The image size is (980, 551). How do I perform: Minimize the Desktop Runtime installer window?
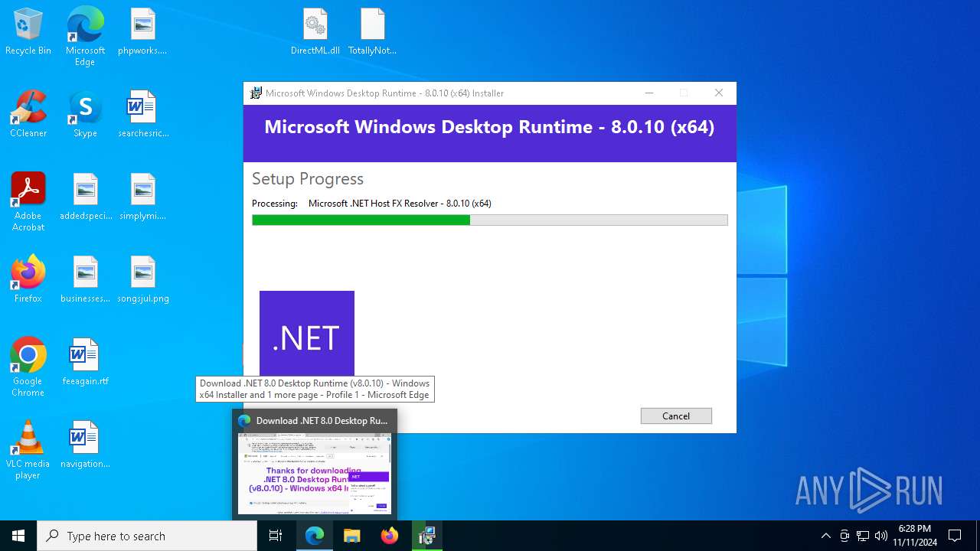tap(649, 93)
